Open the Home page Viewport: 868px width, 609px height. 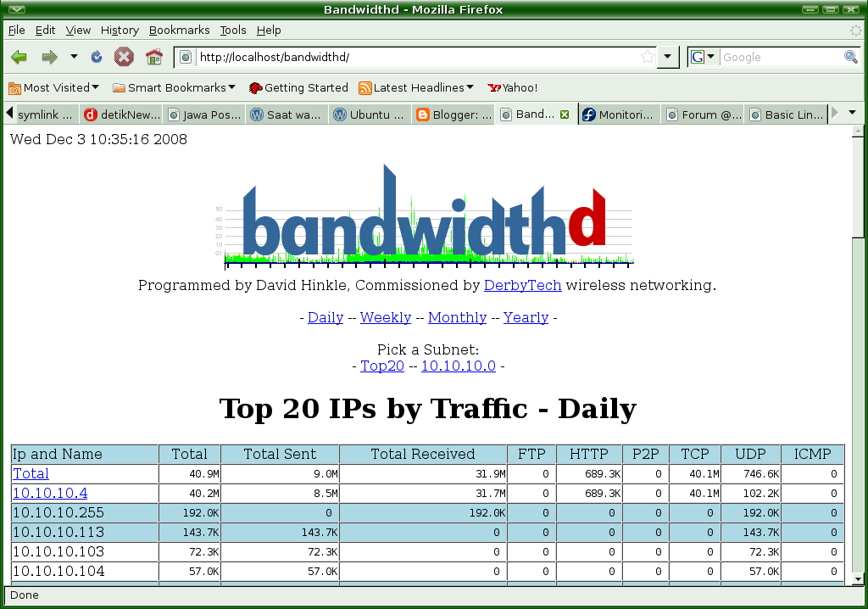(153, 57)
